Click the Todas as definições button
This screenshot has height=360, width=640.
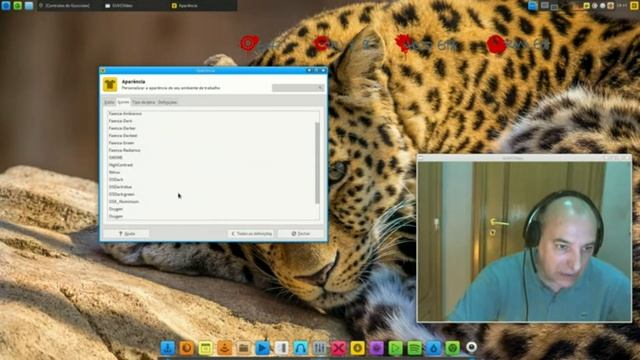pos(251,233)
